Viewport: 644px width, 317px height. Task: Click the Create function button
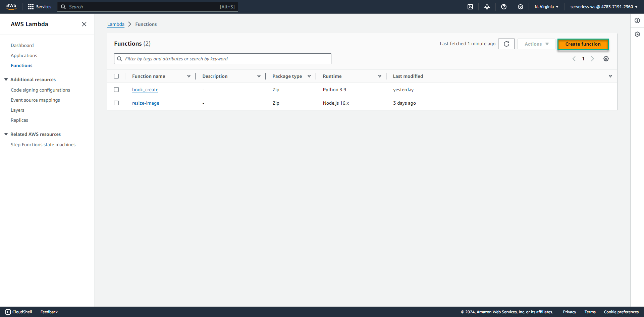click(x=583, y=44)
